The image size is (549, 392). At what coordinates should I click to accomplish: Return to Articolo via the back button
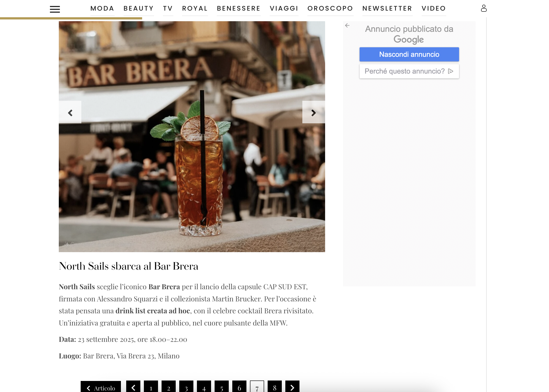tap(101, 387)
